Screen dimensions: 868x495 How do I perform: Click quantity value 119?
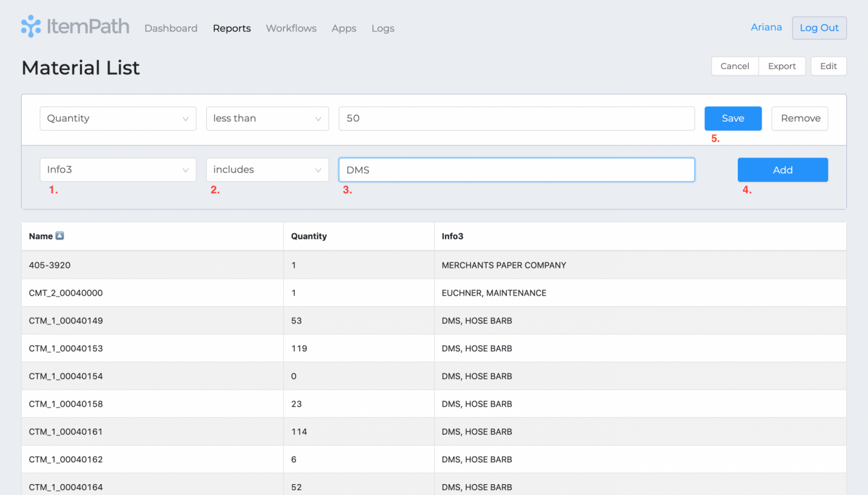click(x=299, y=348)
